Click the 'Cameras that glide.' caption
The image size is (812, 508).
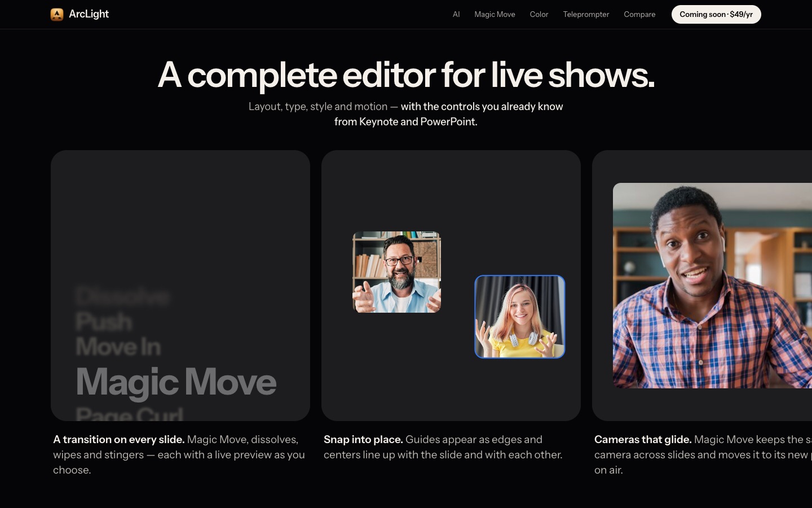pyautogui.click(x=643, y=439)
